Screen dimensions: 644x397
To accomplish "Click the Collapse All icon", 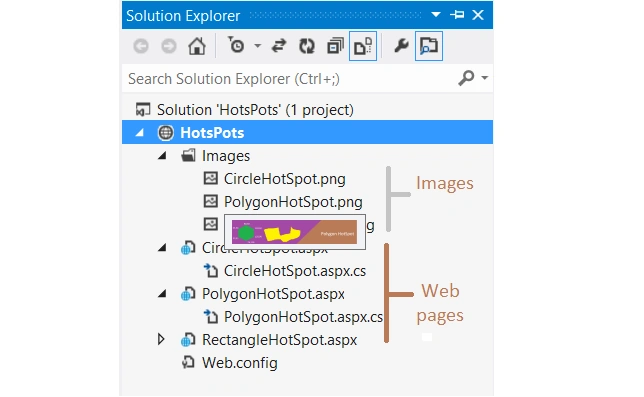I will [335, 46].
